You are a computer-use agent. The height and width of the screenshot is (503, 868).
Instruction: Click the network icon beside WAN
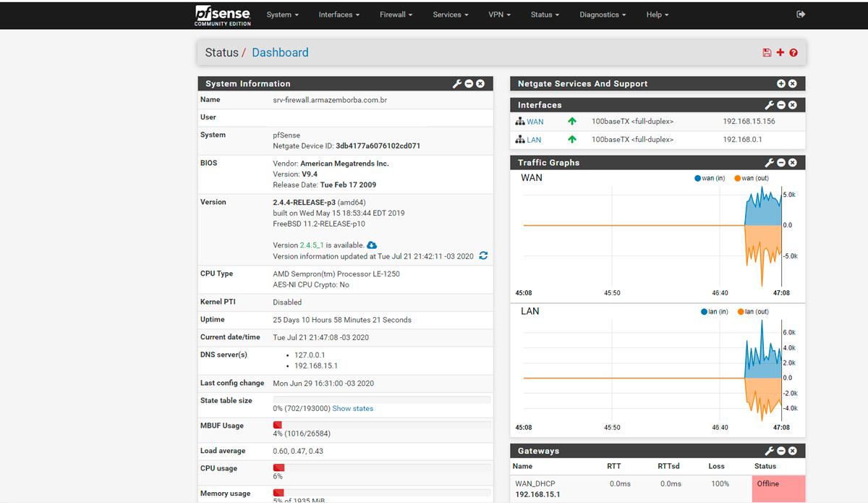tap(520, 122)
